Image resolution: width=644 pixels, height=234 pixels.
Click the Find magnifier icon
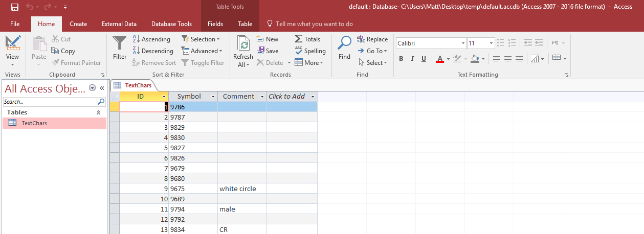click(344, 43)
